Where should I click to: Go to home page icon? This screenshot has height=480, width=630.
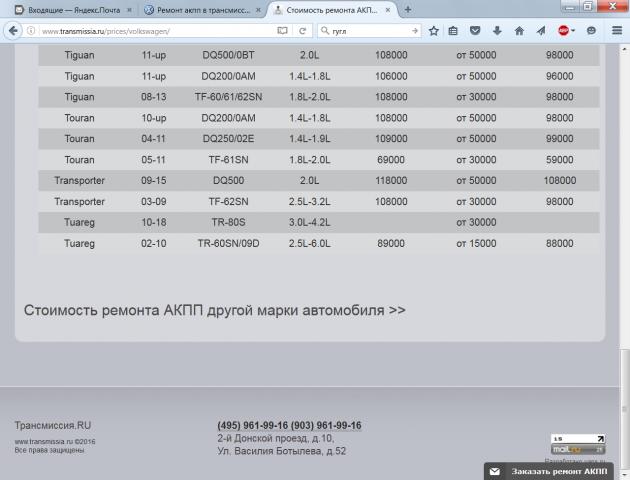(x=519, y=31)
